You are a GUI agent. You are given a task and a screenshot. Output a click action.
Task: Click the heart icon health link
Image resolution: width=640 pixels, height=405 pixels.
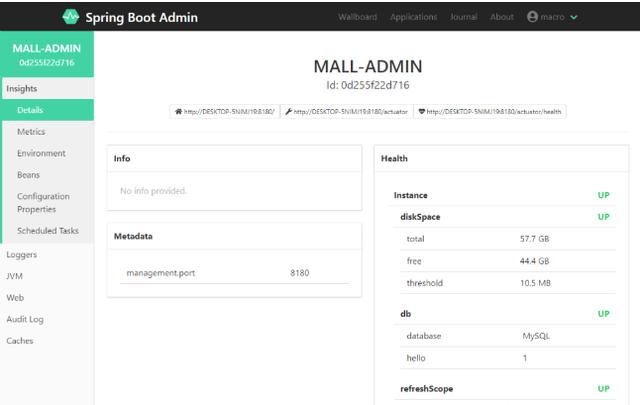(490, 111)
